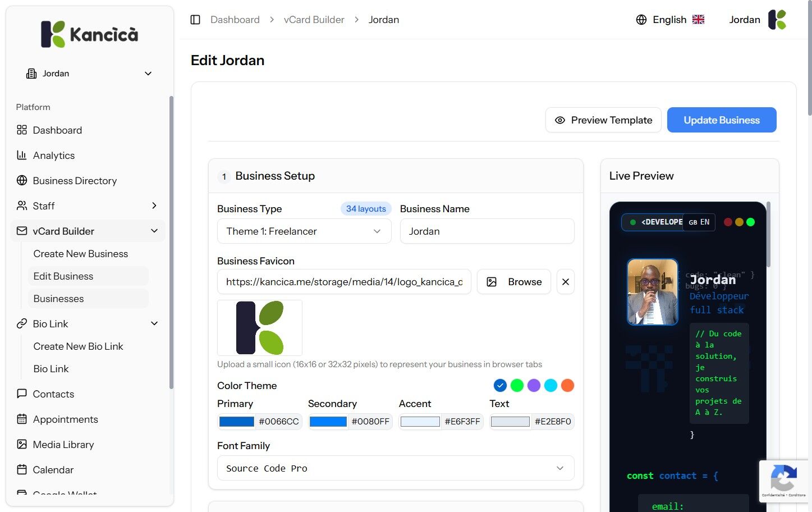This screenshot has height=512, width=812.
Task: Click the image icon on Browse button
Action: (492, 282)
